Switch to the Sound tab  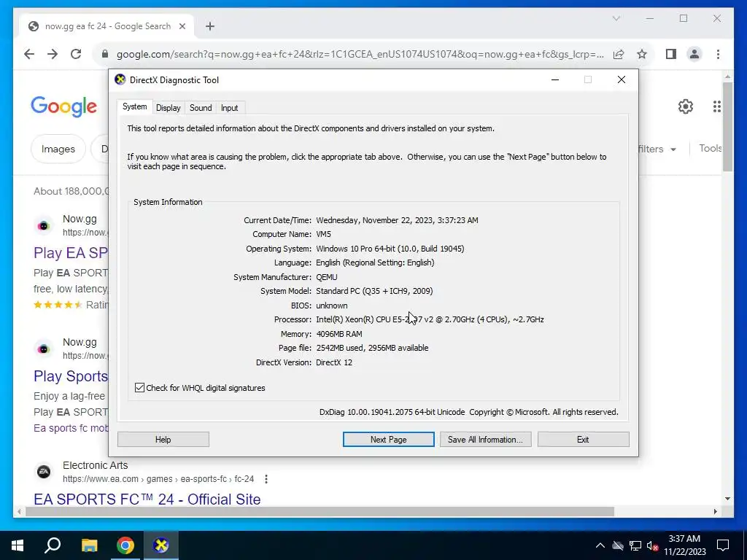201,108
